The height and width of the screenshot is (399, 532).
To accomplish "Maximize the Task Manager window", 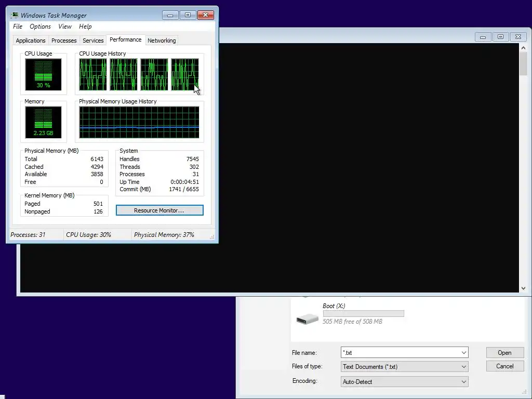I will click(x=188, y=15).
